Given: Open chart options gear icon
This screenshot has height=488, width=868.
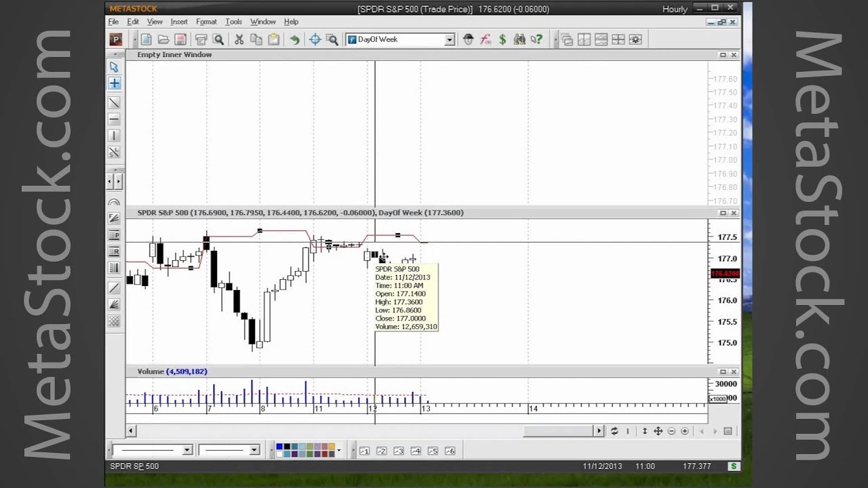Looking at the screenshot, I should [635, 39].
